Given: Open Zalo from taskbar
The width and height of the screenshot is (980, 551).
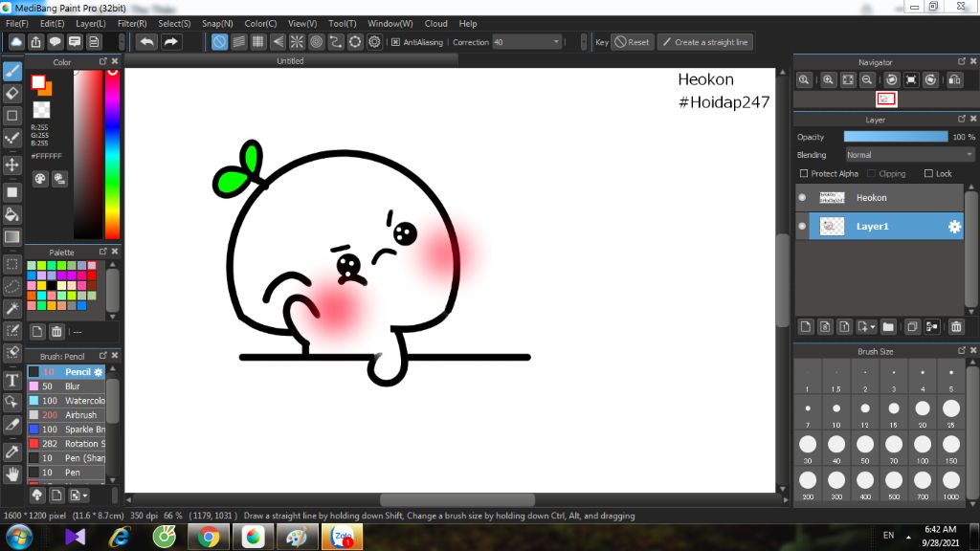Looking at the screenshot, I should pyautogui.click(x=342, y=538).
